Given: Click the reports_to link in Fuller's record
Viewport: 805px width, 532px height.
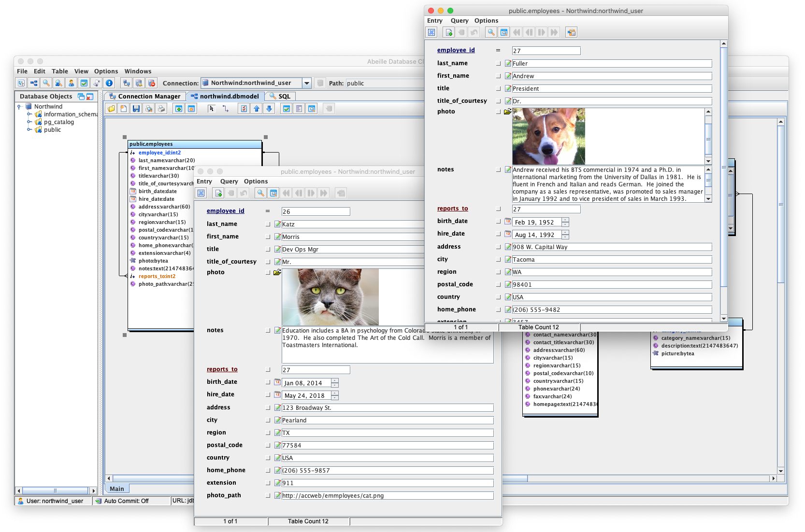Looking at the screenshot, I should [x=452, y=209].
